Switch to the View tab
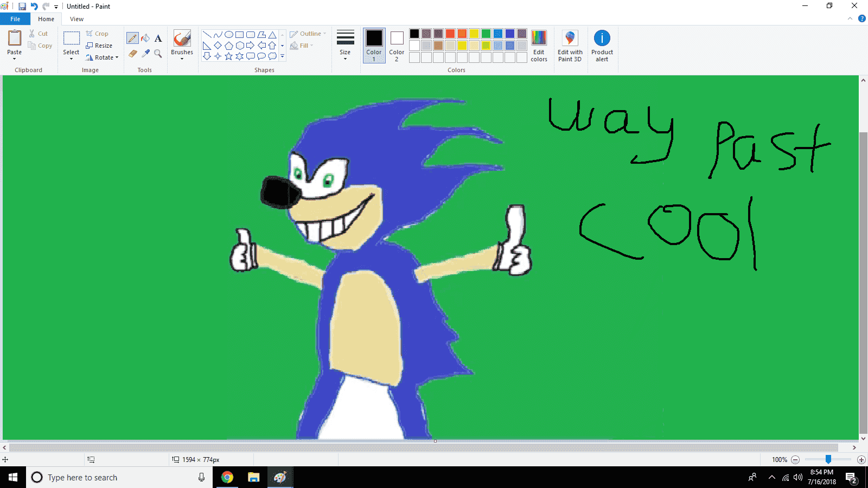The width and height of the screenshot is (868, 488). [76, 19]
